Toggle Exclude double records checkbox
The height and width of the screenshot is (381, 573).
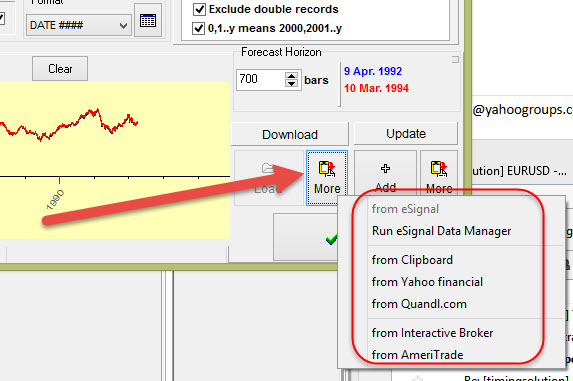(x=199, y=9)
